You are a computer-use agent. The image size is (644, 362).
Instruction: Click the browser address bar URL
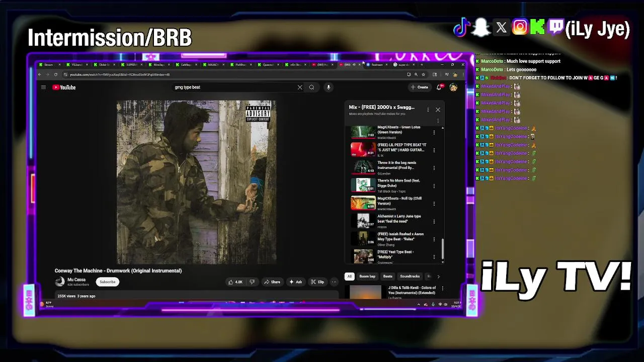click(120, 74)
